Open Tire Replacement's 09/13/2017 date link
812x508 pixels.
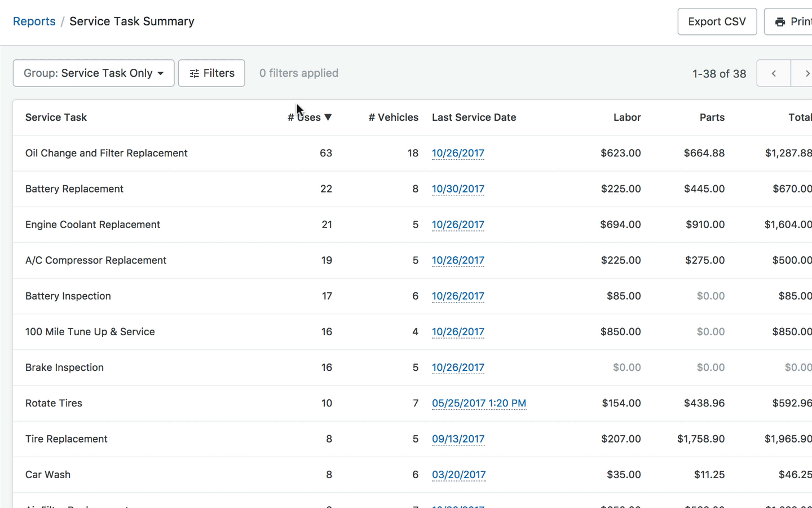458,439
